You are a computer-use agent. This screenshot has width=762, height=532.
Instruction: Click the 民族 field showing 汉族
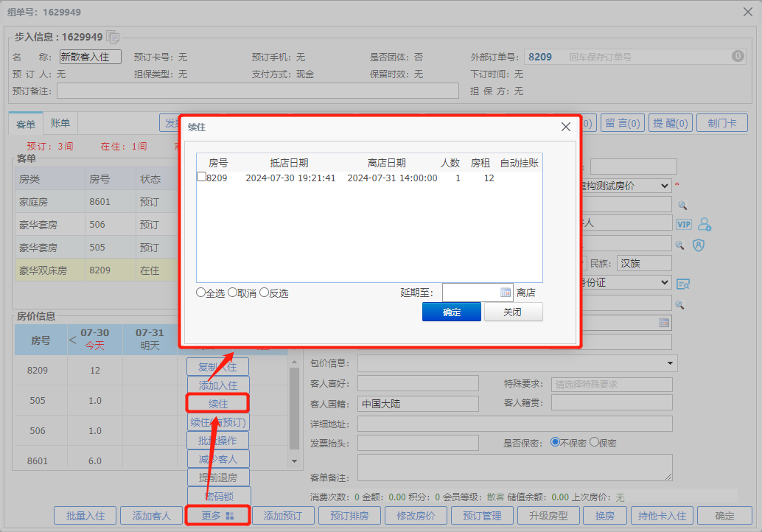coord(644,263)
